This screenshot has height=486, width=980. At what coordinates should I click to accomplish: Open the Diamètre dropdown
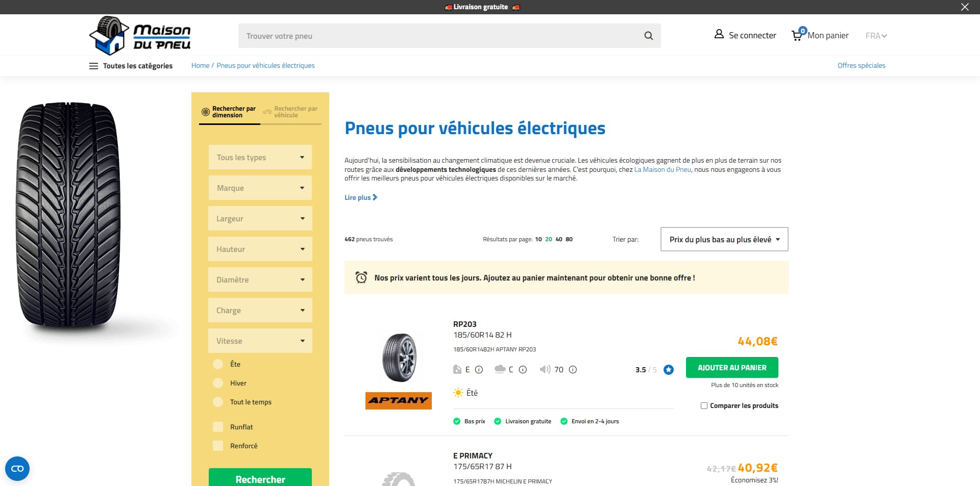pos(260,279)
